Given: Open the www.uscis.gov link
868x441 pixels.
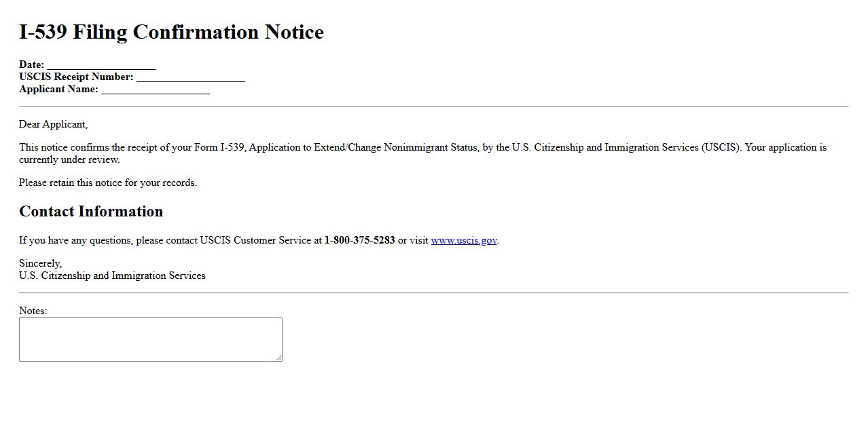Looking at the screenshot, I should (463, 240).
